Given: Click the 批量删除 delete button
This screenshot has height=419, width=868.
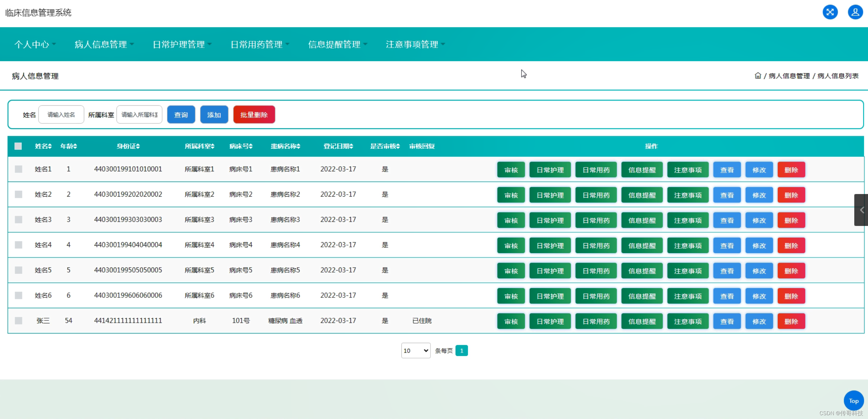Looking at the screenshot, I should [254, 114].
